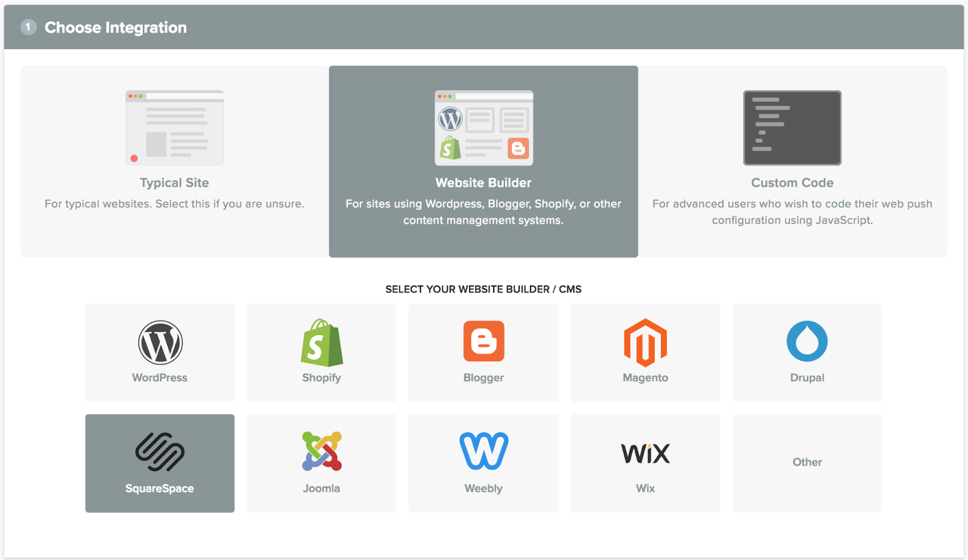
Task: Click the Typical Site browser thumbnail
Action: [x=175, y=128]
